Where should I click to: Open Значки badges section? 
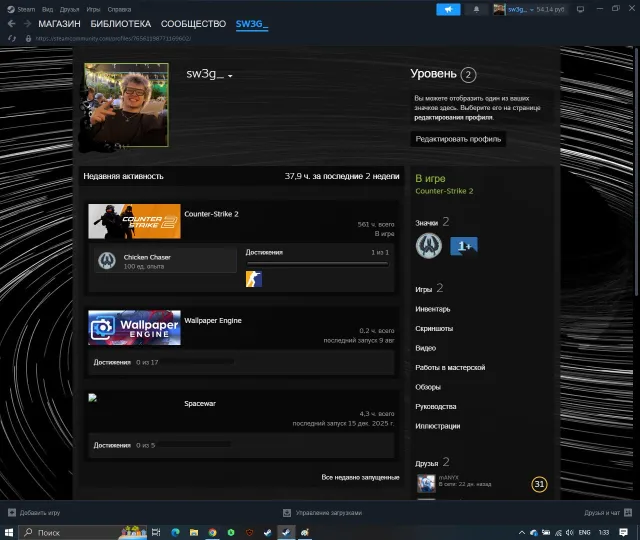coord(427,223)
